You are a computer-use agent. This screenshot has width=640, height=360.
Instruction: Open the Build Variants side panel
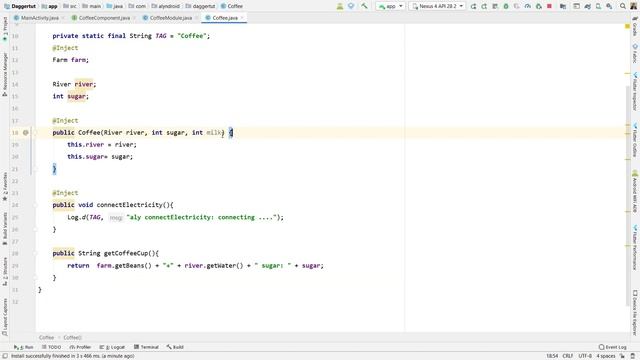pos(5,229)
